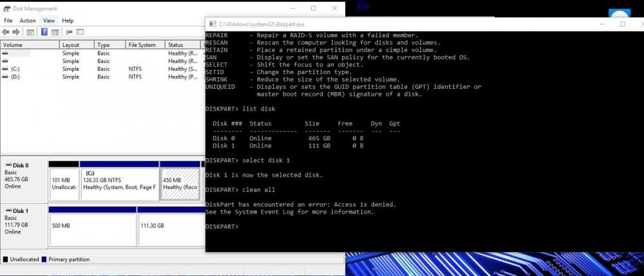The image size is (644, 276).
Task: Click the Unallocated black legend swatch
Action: 6,259
